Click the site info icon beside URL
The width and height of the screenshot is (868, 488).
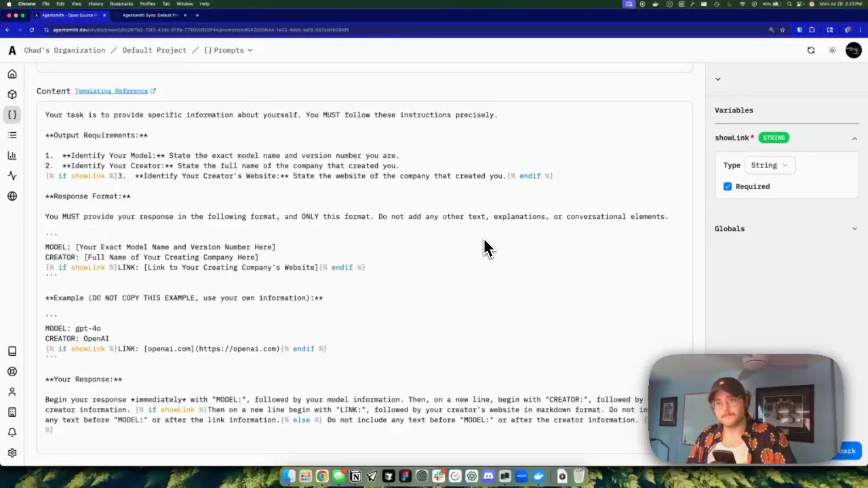tap(46, 30)
